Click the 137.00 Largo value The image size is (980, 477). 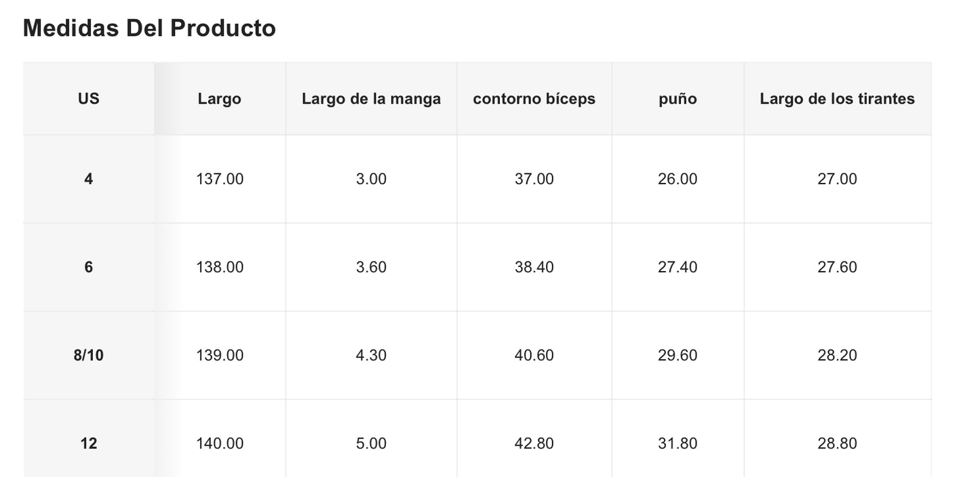pos(219,180)
